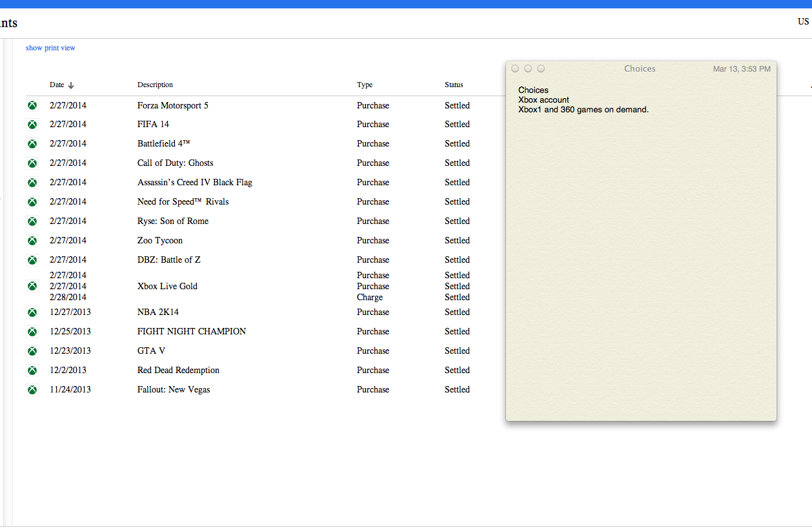Click Xbox icon beside Need for Speed Rivals

(32, 202)
